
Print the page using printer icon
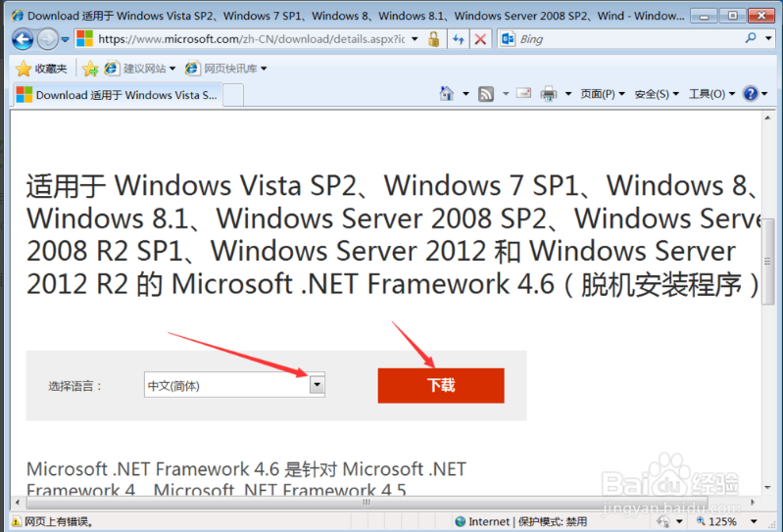click(x=549, y=94)
